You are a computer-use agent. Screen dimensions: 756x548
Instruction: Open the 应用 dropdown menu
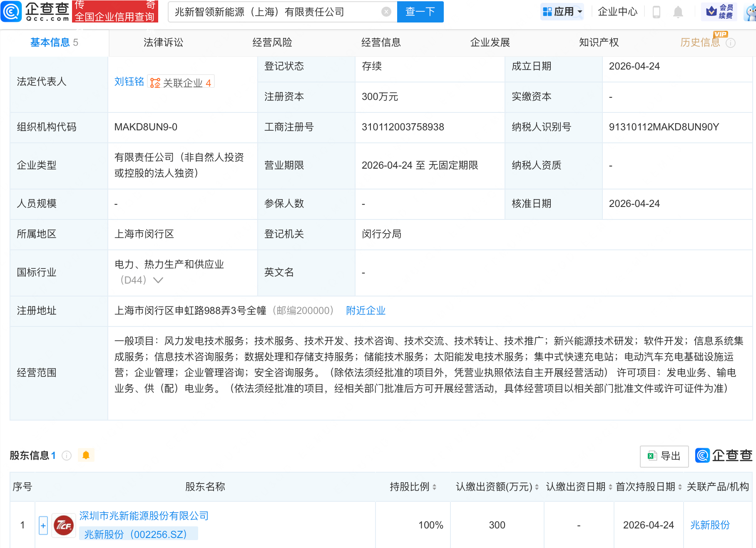562,12
